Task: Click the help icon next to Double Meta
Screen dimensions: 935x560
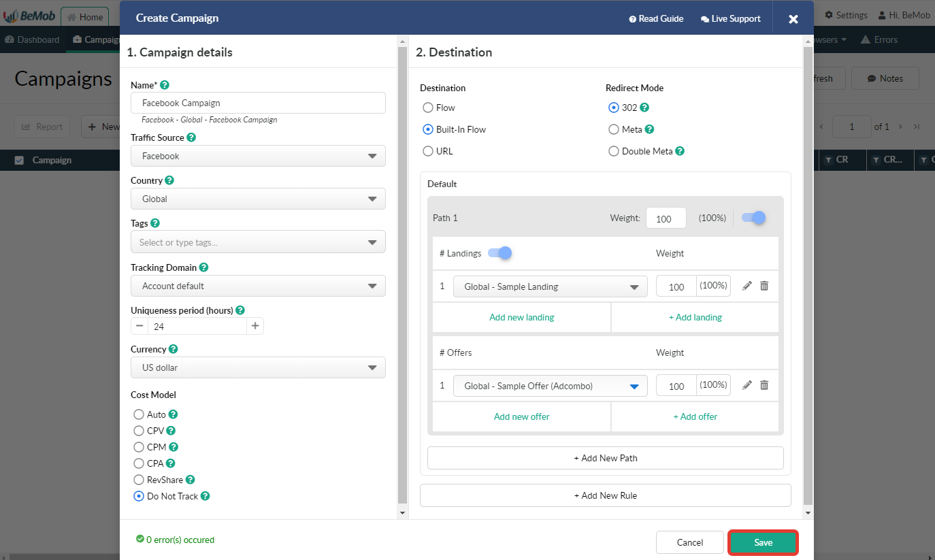Action: coord(680,151)
